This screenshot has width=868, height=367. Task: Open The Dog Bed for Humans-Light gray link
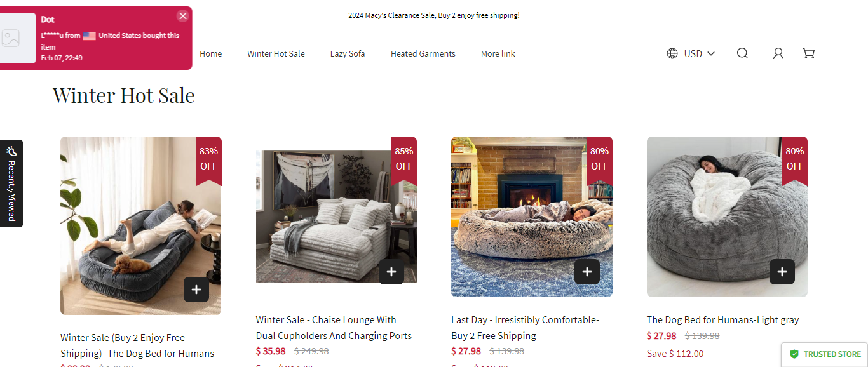(722, 320)
